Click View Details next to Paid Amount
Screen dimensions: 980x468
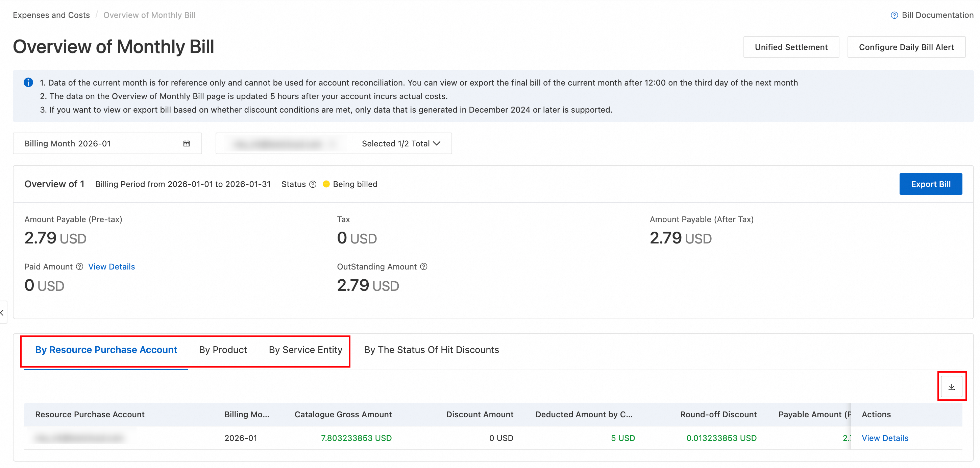pos(112,266)
